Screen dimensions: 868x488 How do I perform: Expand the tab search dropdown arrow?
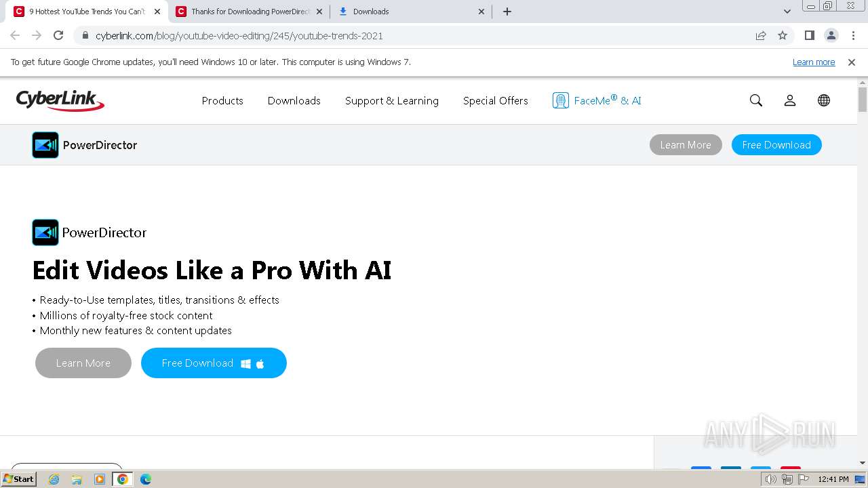pos(787,12)
